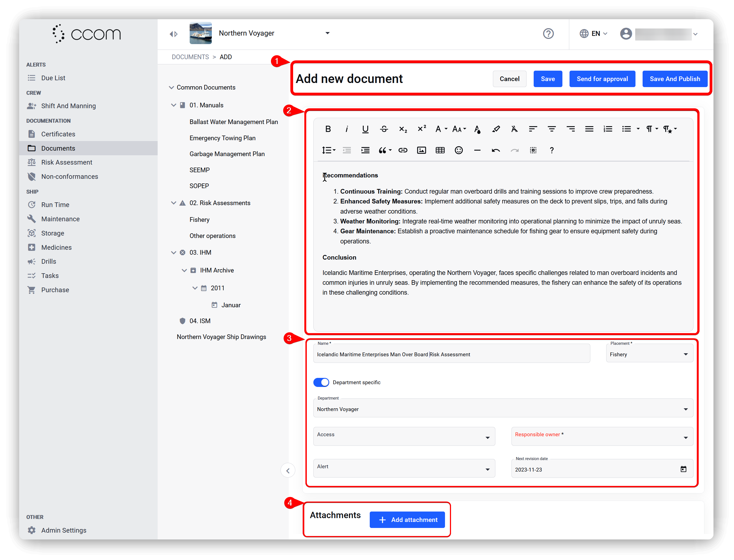Open the Responsible owner dropdown
The height and width of the screenshot is (560, 734).
[602, 436]
